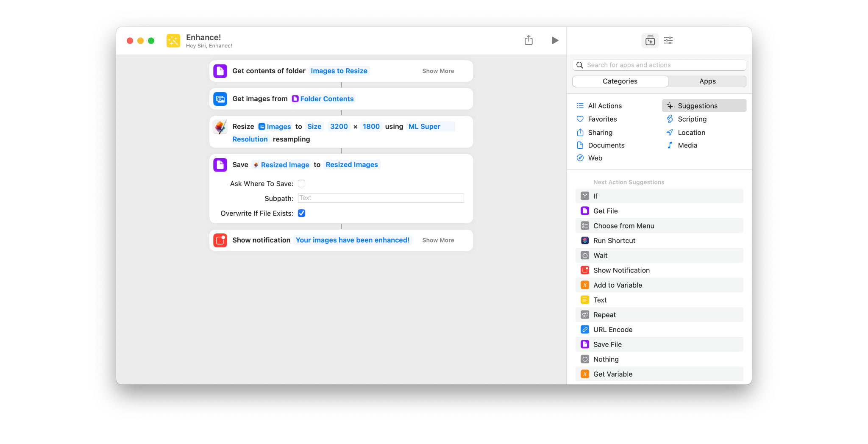This screenshot has height=444, width=868.
Task: Select the Categories tab
Action: 620,81
